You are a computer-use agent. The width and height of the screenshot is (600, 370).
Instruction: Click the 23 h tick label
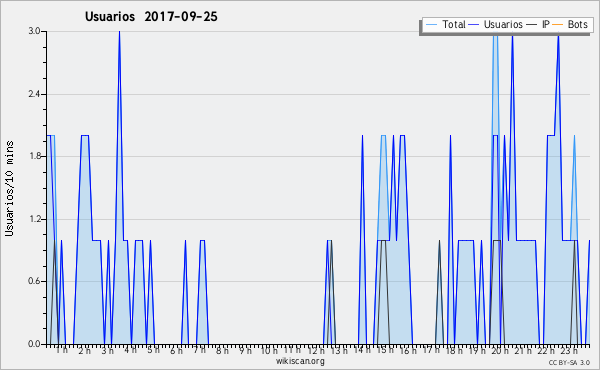[569, 350]
